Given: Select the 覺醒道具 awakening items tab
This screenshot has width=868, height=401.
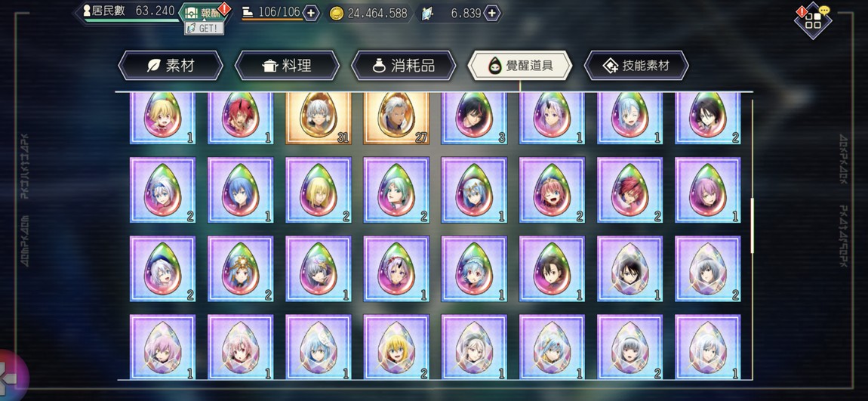Looking at the screenshot, I should coord(520,66).
